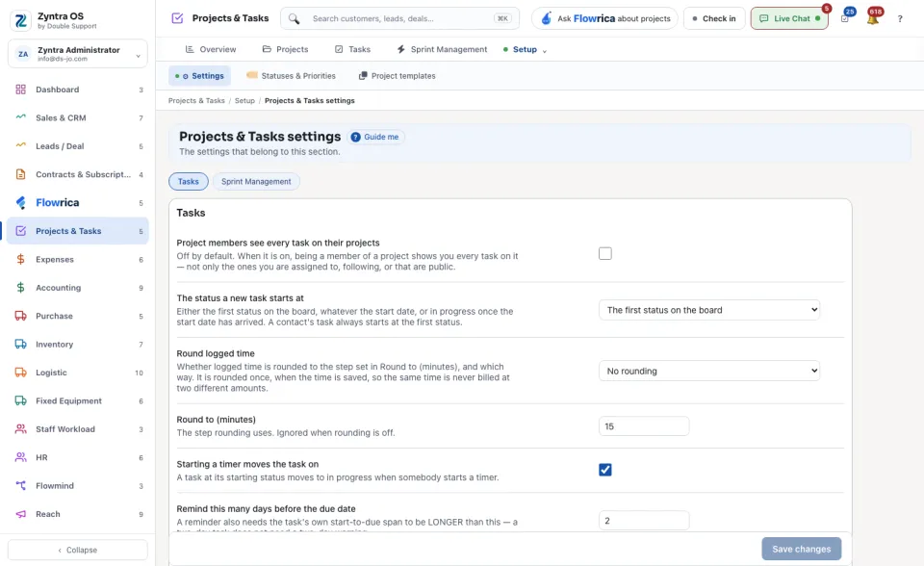
Task: Open Expenses dollar icon
Action: pyautogui.click(x=20, y=259)
